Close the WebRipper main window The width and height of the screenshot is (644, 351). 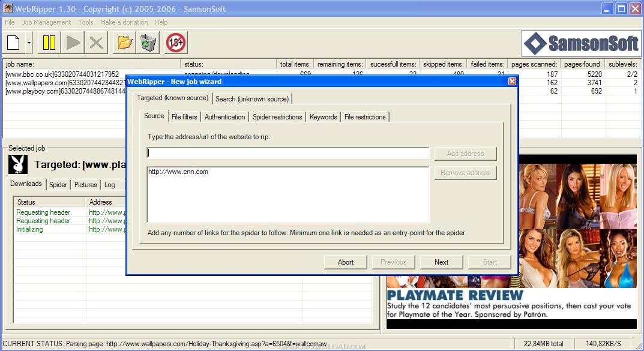pos(635,8)
